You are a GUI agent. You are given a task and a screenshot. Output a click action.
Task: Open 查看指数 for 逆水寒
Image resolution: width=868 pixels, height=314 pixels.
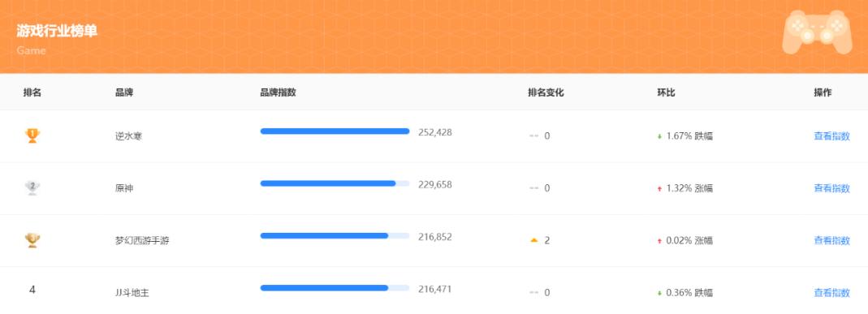(x=831, y=136)
